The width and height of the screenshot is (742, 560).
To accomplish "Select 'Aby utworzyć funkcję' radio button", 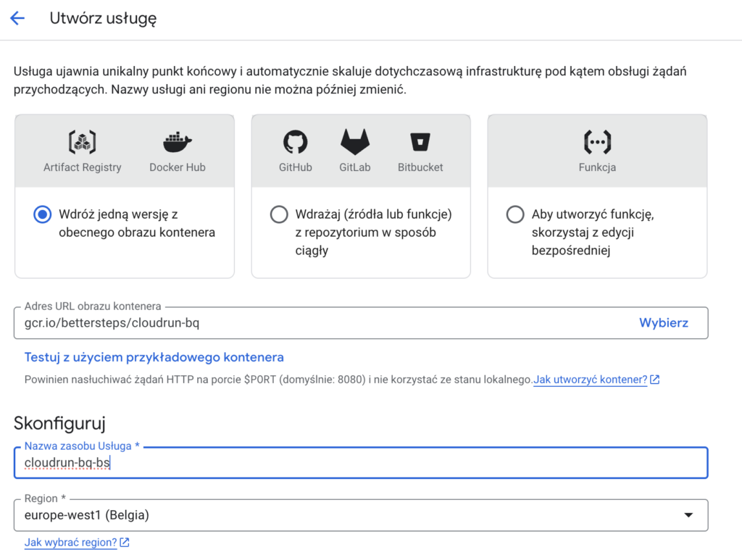I will (x=514, y=214).
